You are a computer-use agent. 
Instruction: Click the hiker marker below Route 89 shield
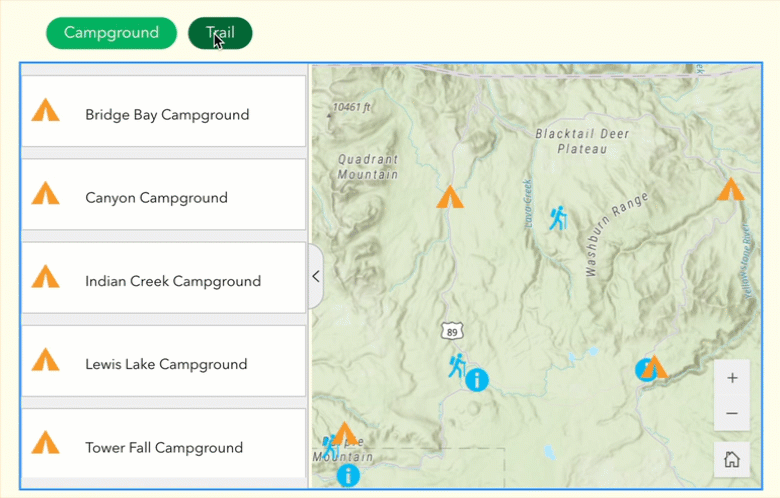tap(457, 365)
